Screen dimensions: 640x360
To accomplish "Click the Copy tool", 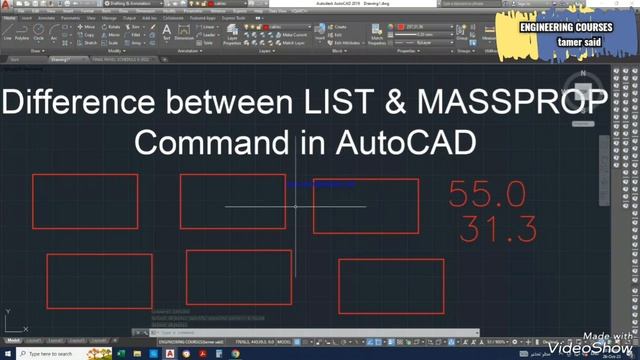I will (86, 35).
